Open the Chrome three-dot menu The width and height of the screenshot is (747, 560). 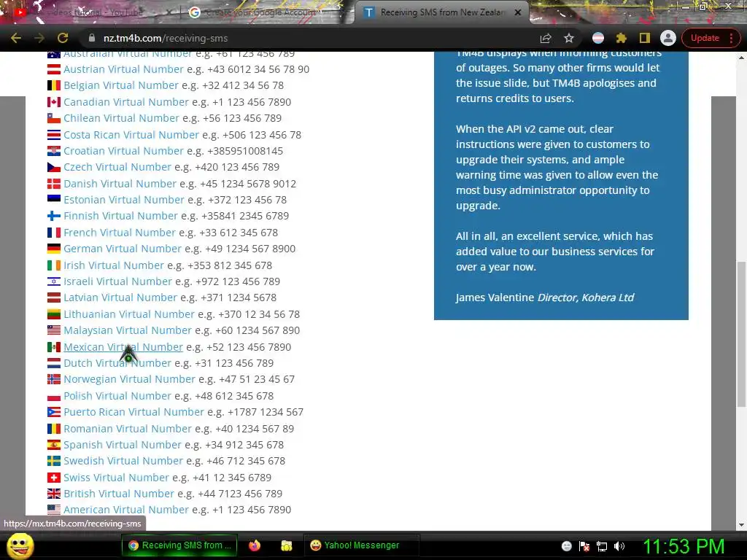pos(731,38)
